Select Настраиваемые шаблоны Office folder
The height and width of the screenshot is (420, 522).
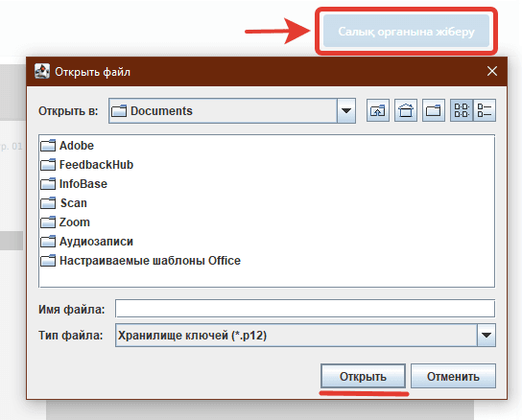click(x=140, y=261)
